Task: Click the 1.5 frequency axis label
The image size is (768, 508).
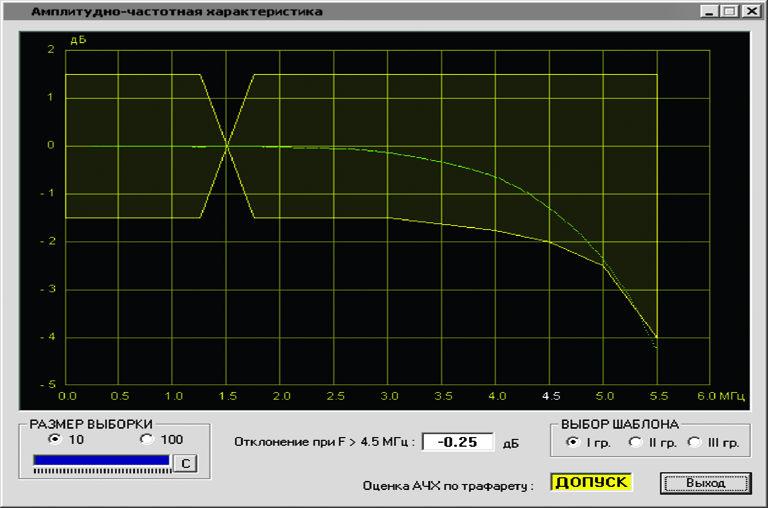Action: (228, 396)
